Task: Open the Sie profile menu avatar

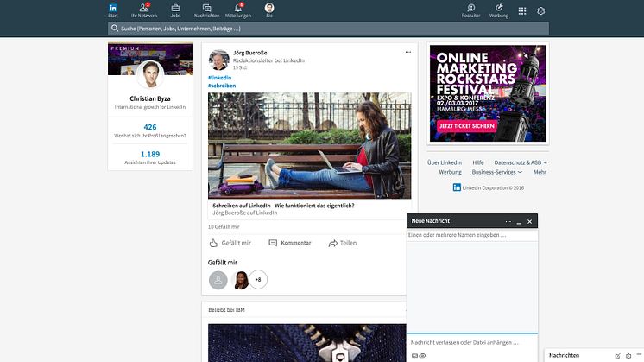Action: (x=269, y=8)
